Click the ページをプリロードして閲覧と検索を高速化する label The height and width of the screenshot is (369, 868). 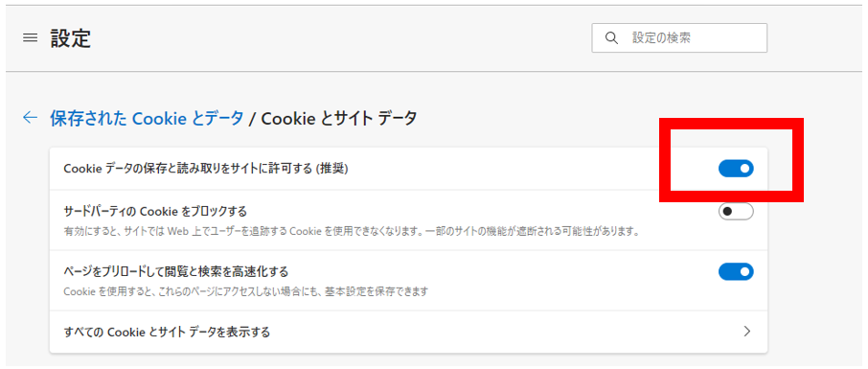click(176, 271)
